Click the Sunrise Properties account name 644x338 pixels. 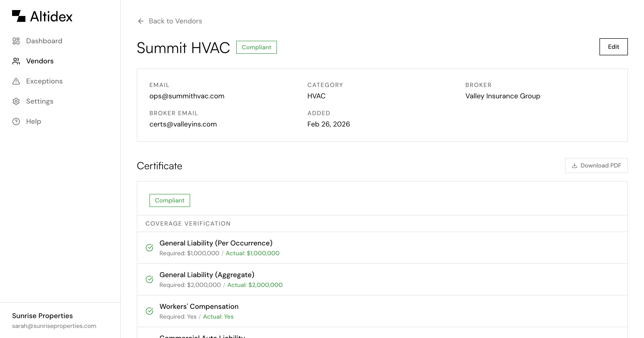pos(42,316)
